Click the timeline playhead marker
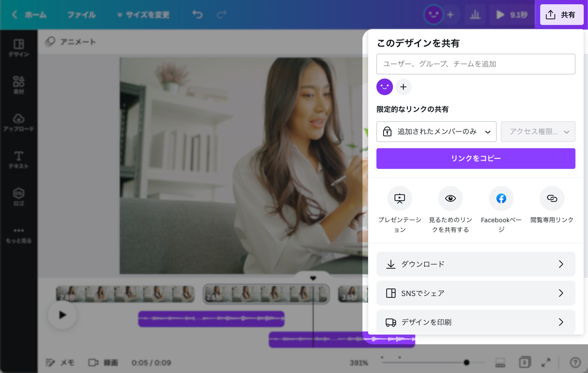The image size is (588, 373). tap(313, 278)
